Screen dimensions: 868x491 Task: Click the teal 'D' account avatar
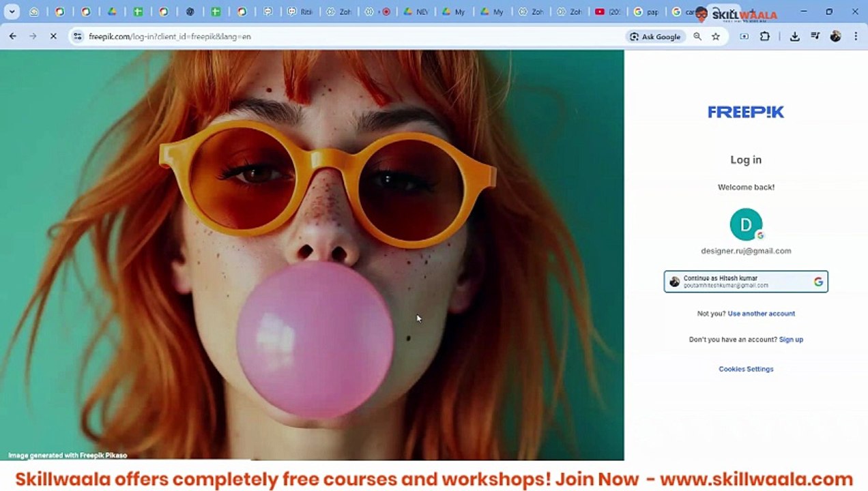click(x=746, y=224)
